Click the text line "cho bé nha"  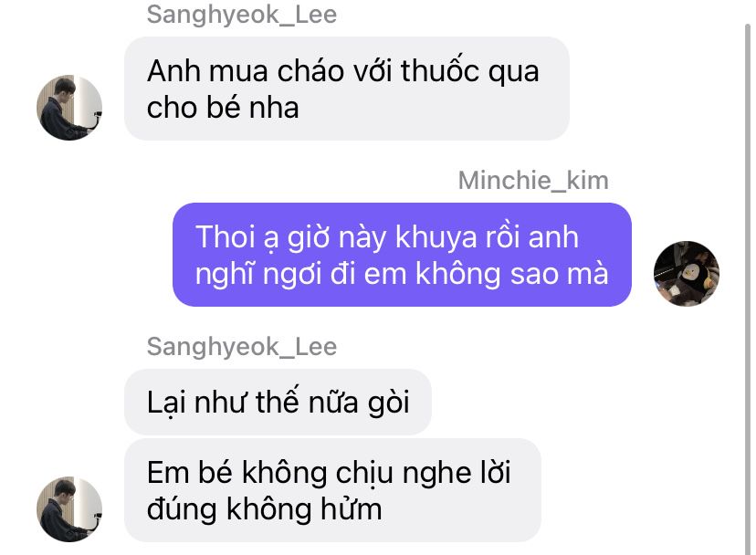coord(223,107)
